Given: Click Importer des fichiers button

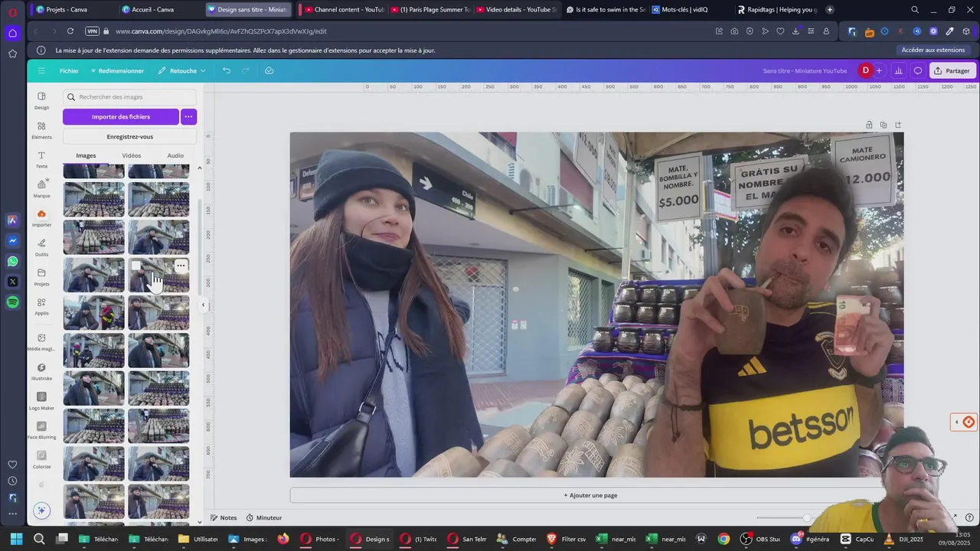Looking at the screenshot, I should (121, 116).
